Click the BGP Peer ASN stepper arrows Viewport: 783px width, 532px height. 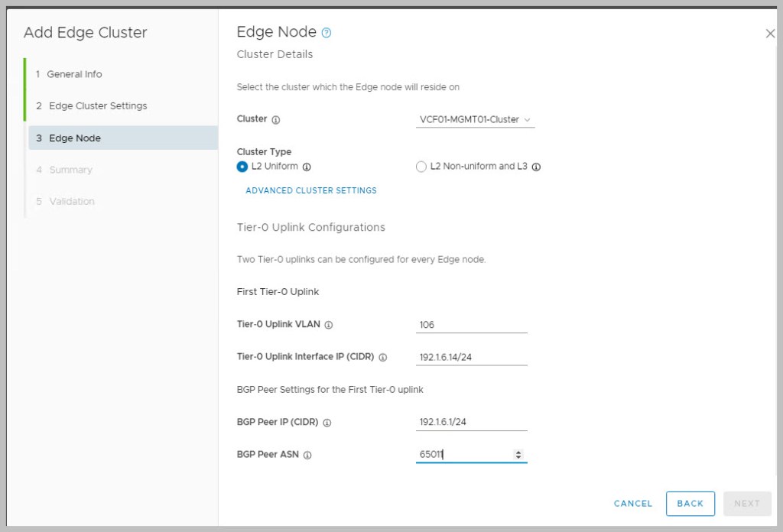point(518,455)
